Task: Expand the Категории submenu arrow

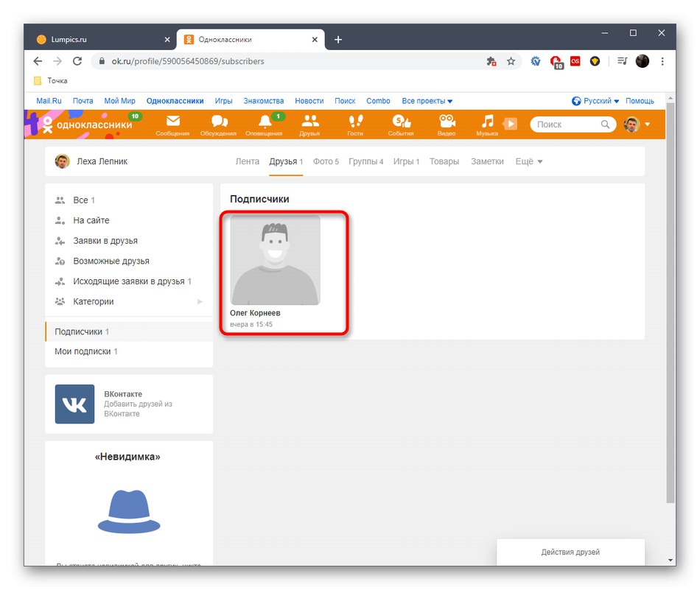Action: point(200,302)
